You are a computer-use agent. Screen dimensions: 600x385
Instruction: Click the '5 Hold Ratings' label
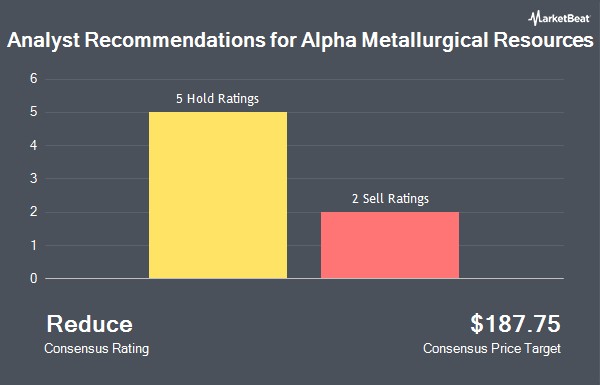tap(217, 99)
